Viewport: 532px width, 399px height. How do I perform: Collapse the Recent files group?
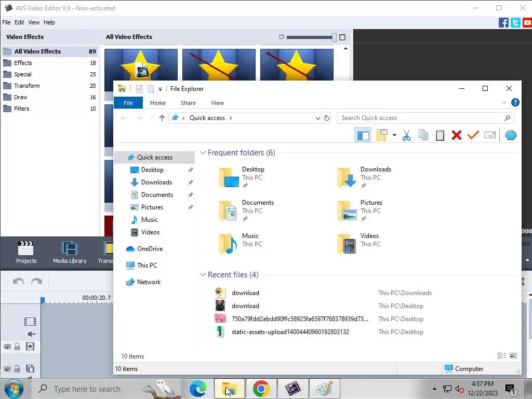coord(203,274)
